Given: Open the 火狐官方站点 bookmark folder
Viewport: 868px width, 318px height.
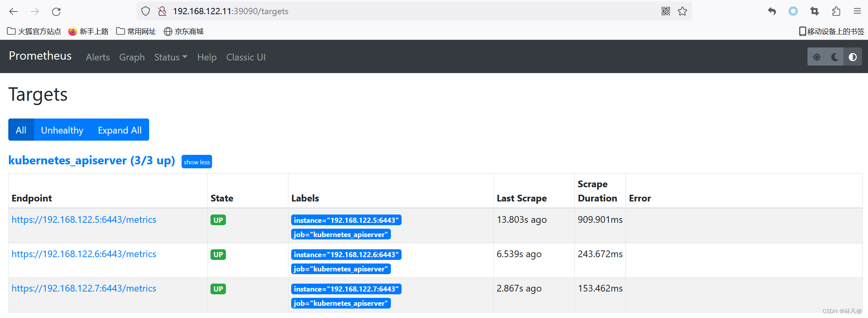Looking at the screenshot, I should click(x=34, y=32).
